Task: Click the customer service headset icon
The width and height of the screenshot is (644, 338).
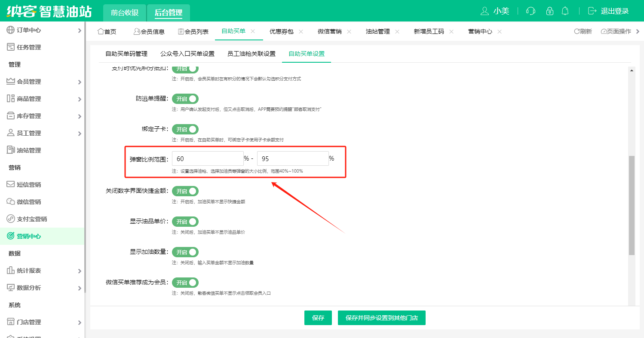Action: point(531,11)
